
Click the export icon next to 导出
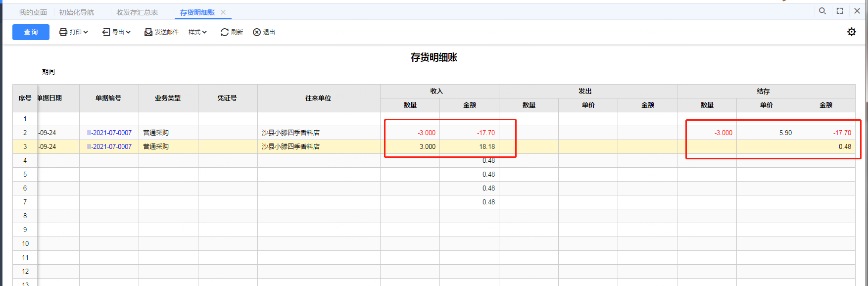[106, 32]
